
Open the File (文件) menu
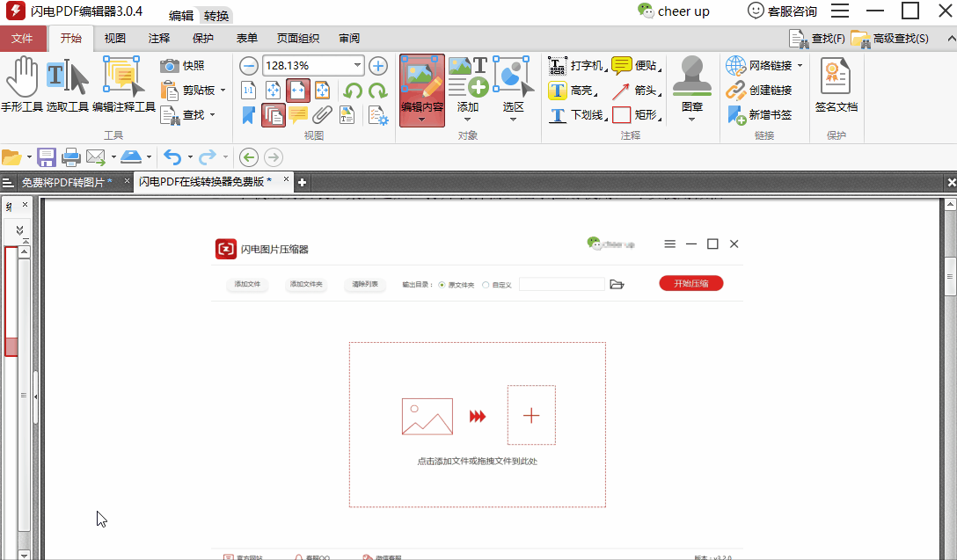[23, 39]
